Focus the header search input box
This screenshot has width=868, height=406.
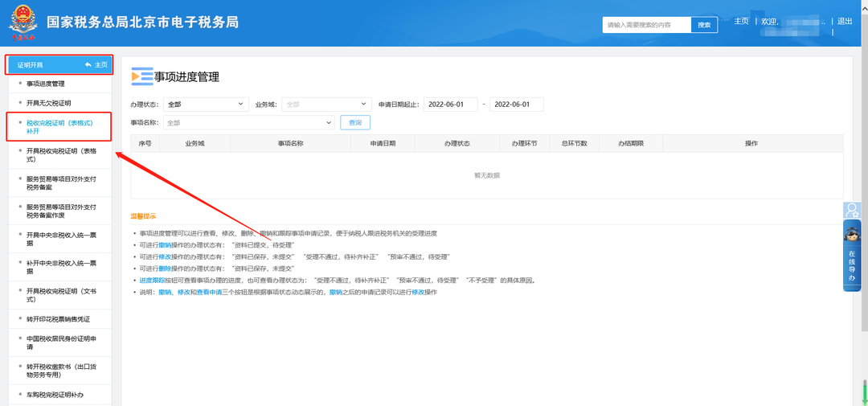coord(647,25)
